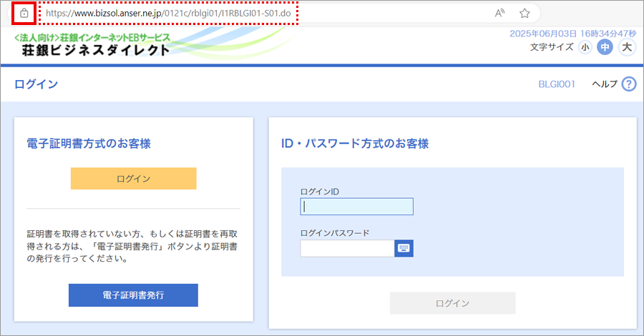Click into the ログインパスワード field
The width and height of the screenshot is (644, 336).
[347, 248]
